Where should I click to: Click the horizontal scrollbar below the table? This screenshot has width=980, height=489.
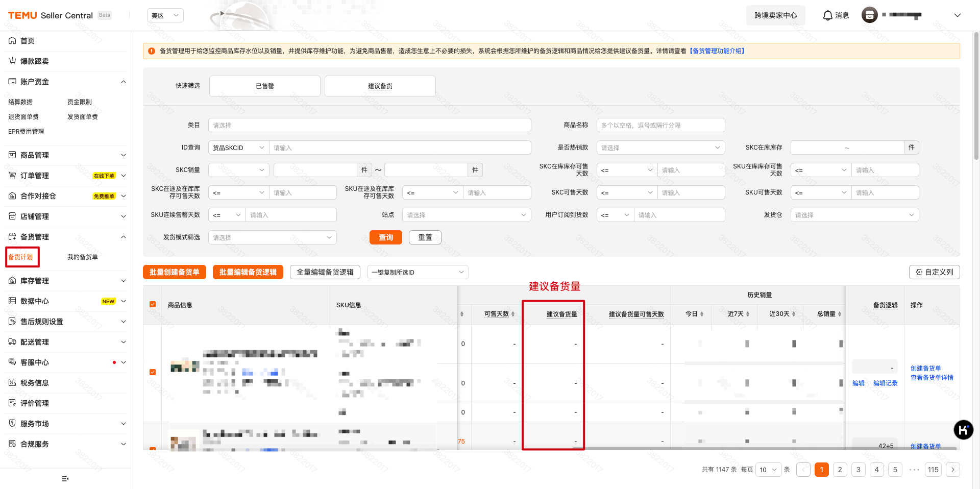(664, 449)
